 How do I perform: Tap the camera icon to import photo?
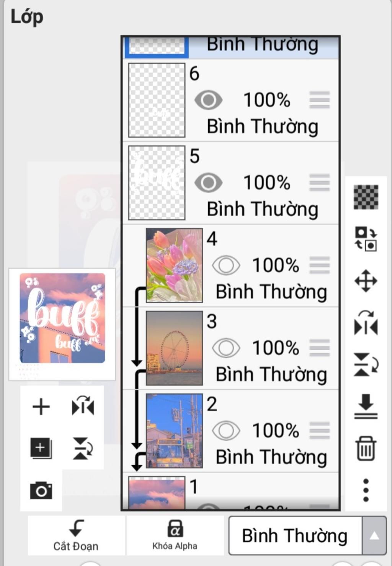(x=41, y=491)
